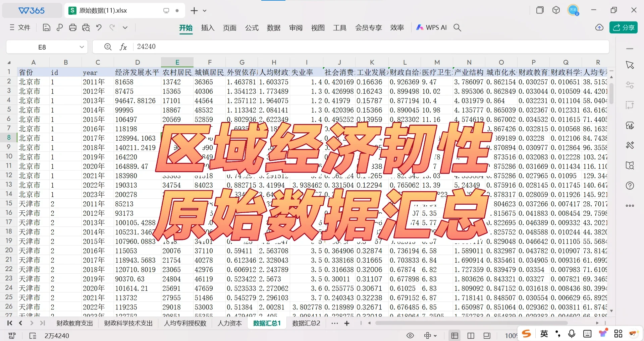Click the Print icon
The image size is (644, 341).
[73, 27]
